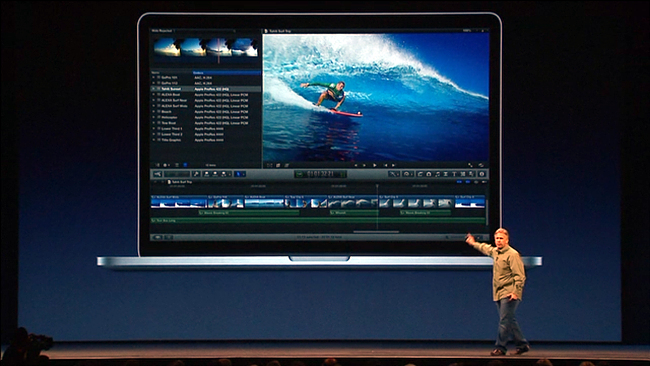Open the Select tool dropdown arrow
650x366 pixels.
coord(244,174)
